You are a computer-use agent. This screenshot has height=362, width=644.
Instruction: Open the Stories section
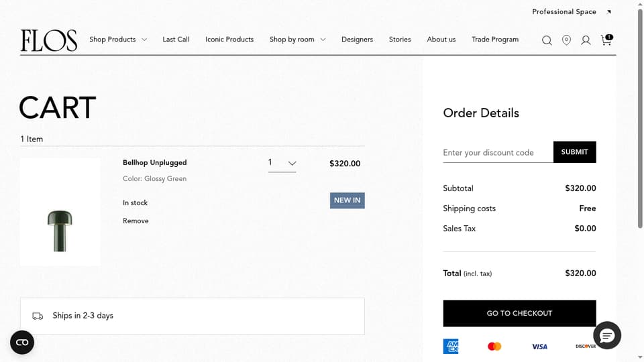400,40
